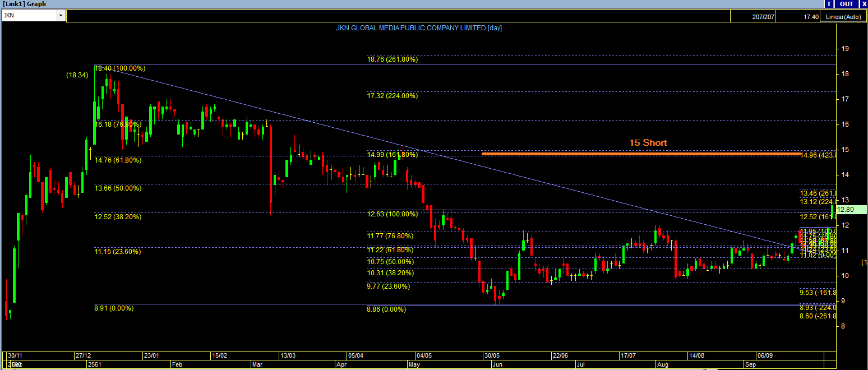The height and width of the screenshot is (370, 868).
Task: Click the 23/01 date on time axis
Action: [152, 355]
